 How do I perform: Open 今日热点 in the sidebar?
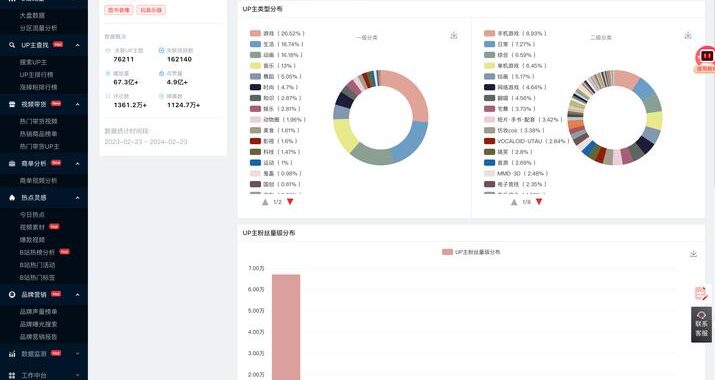[x=32, y=214]
